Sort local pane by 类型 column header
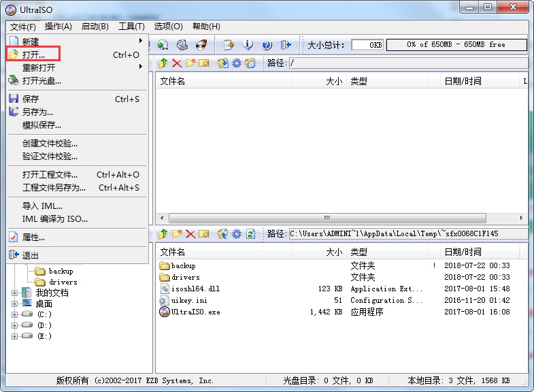This screenshot has width=534, height=392. (387, 252)
